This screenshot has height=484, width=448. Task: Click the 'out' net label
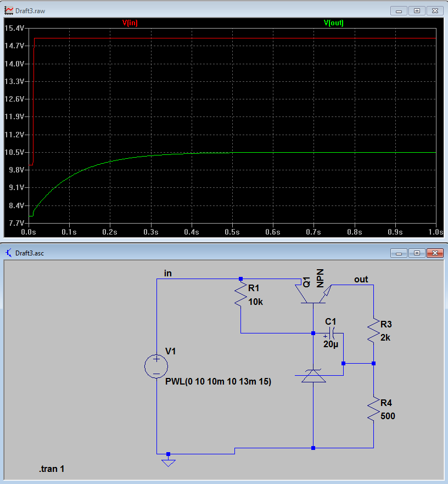click(x=361, y=279)
